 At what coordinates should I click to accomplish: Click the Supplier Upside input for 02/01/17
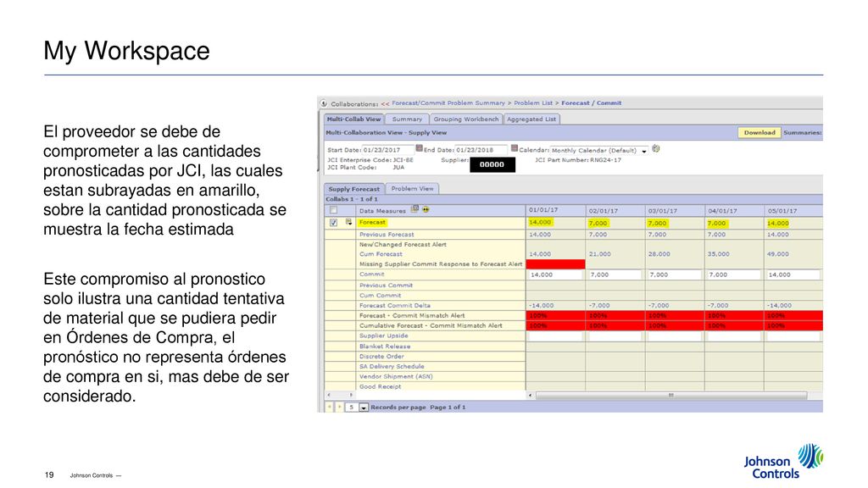[615, 336]
